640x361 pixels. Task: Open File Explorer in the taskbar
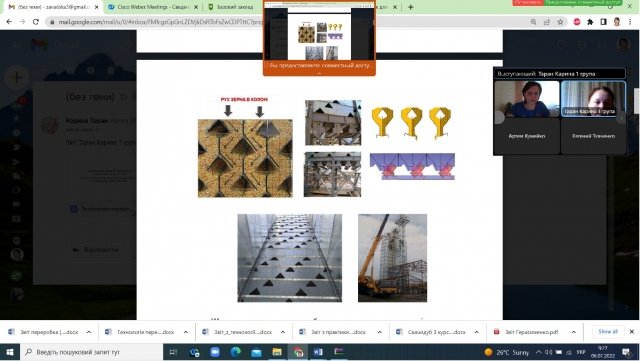[277, 352]
